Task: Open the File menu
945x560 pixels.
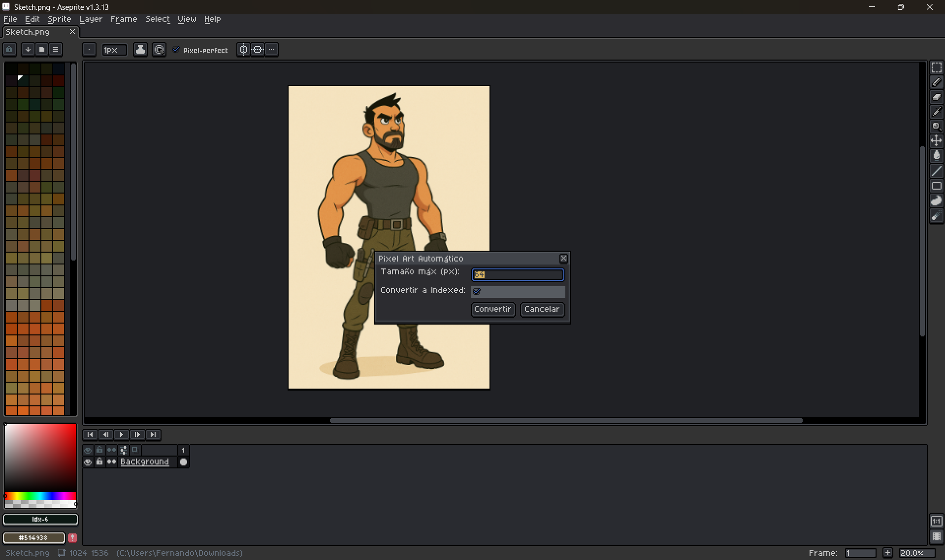Action: tap(10, 19)
